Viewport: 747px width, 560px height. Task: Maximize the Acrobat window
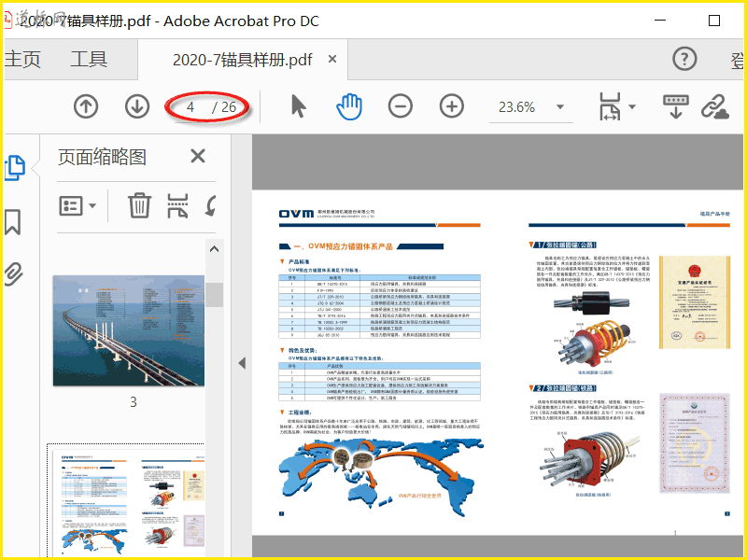click(714, 21)
